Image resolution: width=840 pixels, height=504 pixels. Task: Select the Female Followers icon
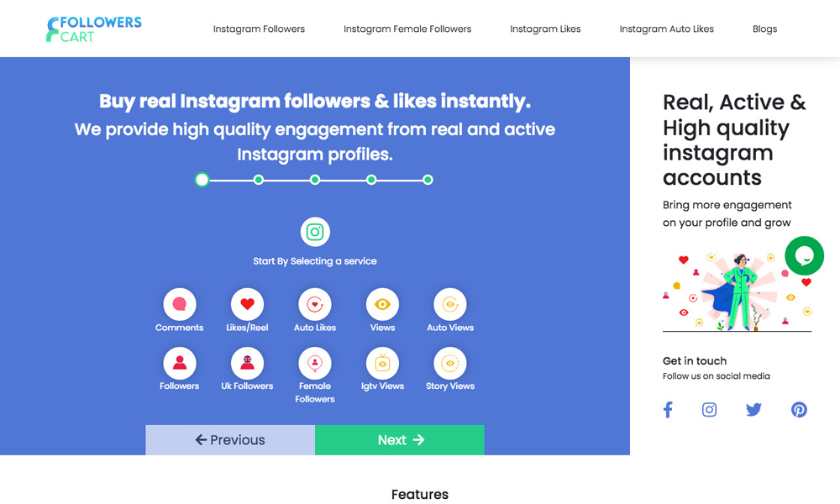315,363
